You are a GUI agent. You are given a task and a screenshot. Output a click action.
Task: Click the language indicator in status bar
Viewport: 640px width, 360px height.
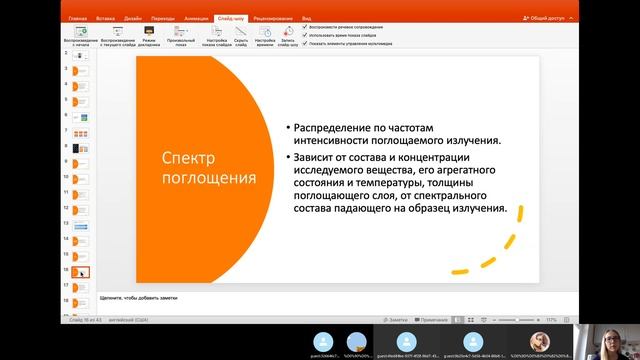pos(128,320)
